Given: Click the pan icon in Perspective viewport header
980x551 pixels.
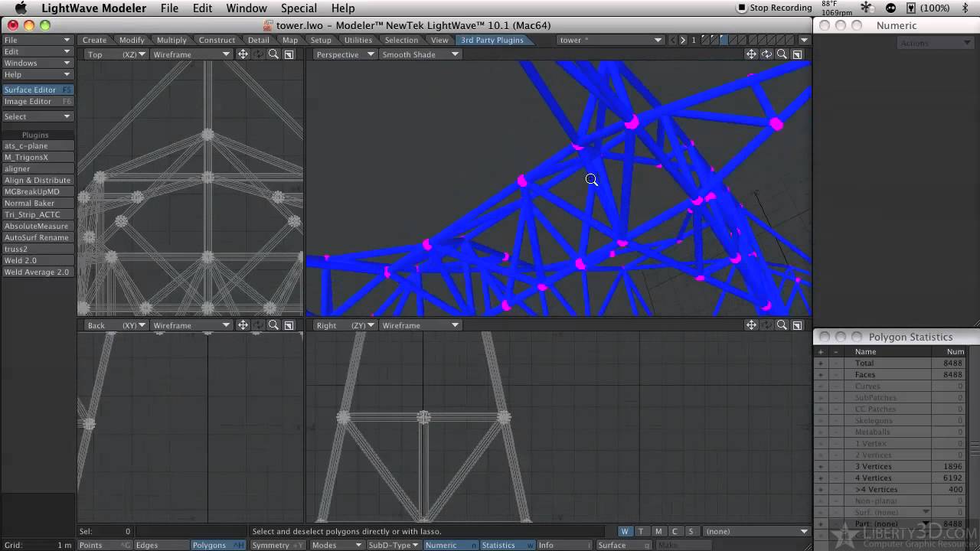Looking at the screenshot, I should coord(751,54).
